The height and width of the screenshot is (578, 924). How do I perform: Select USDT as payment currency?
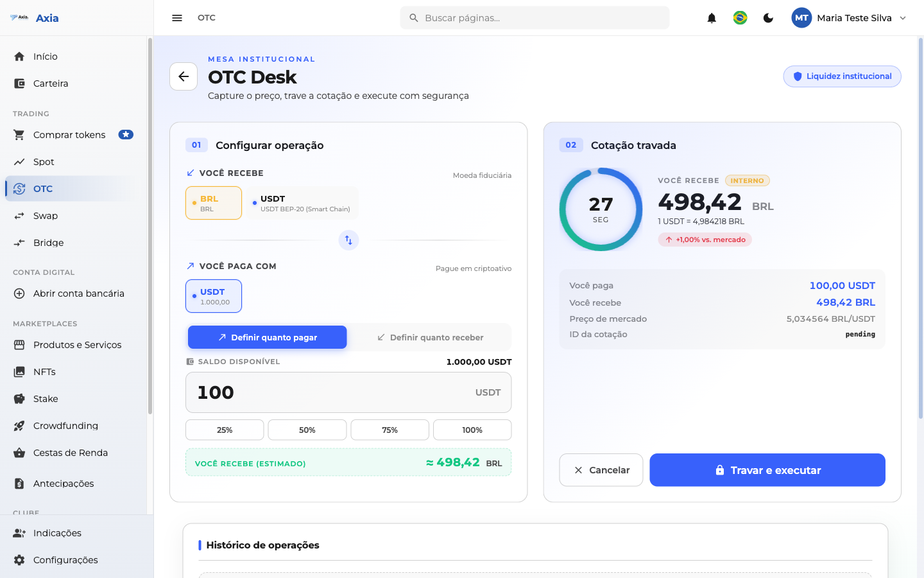coord(214,296)
